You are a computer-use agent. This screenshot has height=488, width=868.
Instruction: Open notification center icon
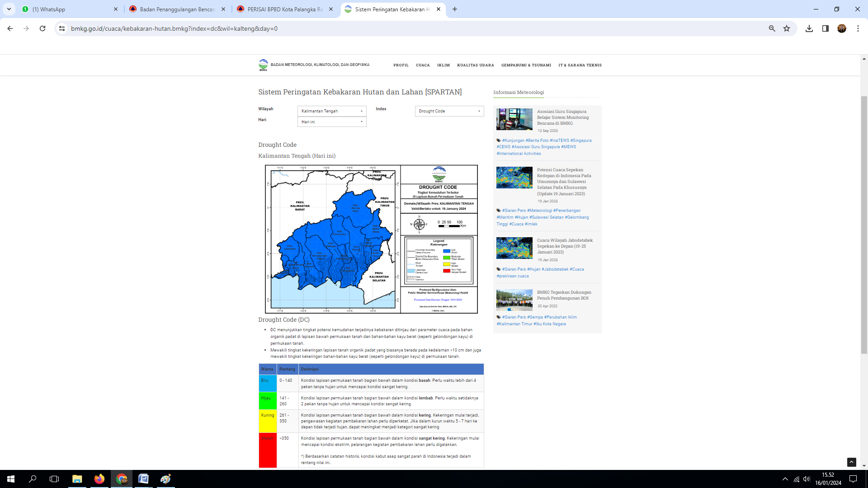pos(853,479)
